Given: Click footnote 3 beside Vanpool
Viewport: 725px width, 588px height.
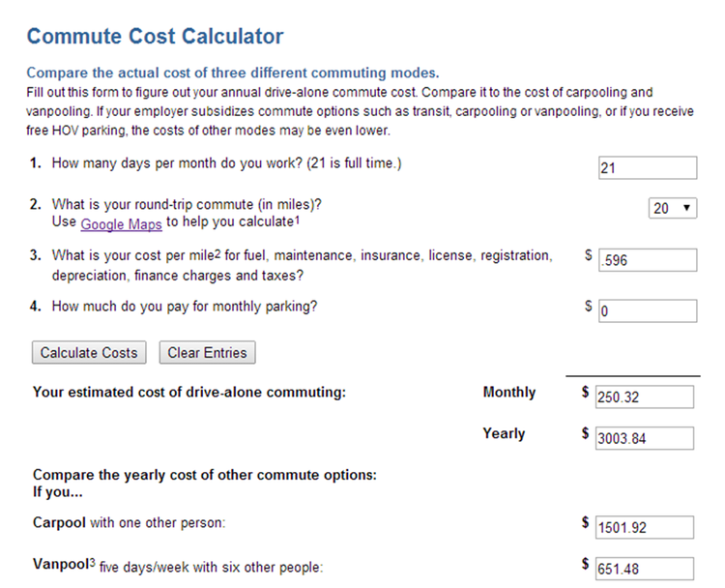Looking at the screenshot, I should click(93, 561).
